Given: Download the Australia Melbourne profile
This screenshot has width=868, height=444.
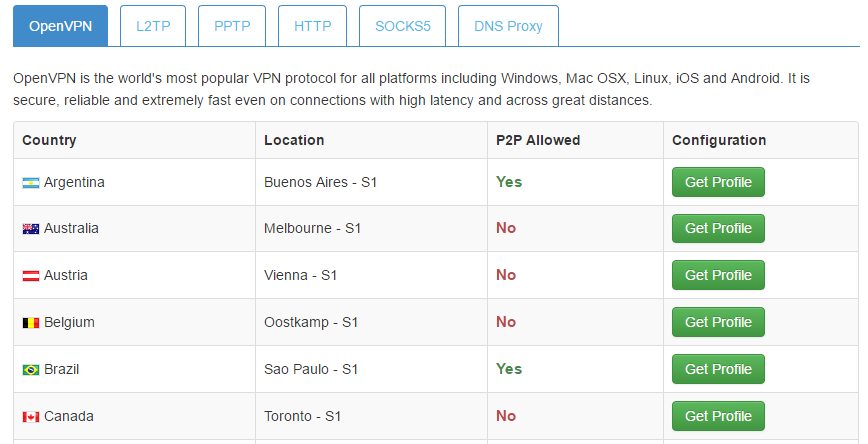Looking at the screenshot, I should pyautogui.click(x=718, y=228).
